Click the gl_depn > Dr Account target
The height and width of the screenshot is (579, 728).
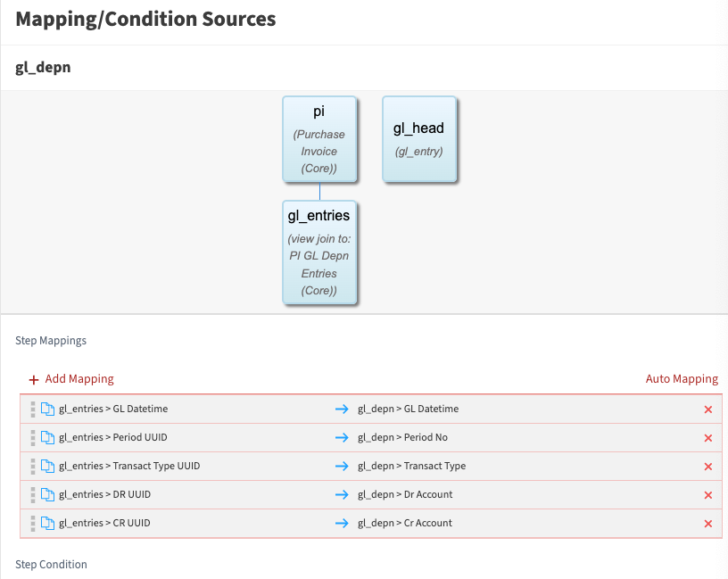tap(405, 495)
